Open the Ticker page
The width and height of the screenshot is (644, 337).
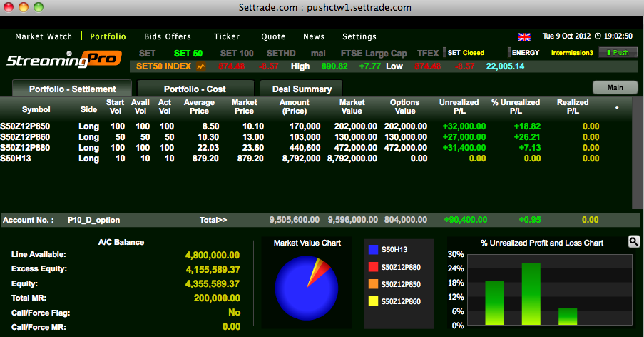tap(227, 36)
